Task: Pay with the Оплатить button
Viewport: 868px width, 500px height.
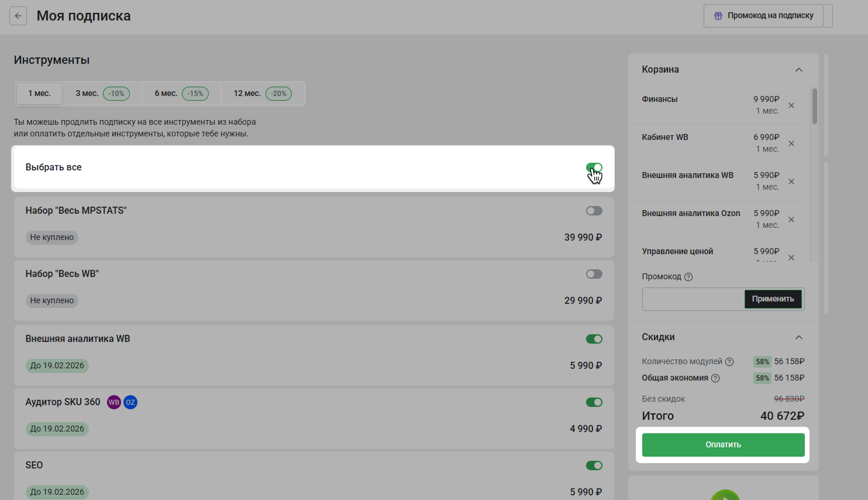Action: pos(723,445)
